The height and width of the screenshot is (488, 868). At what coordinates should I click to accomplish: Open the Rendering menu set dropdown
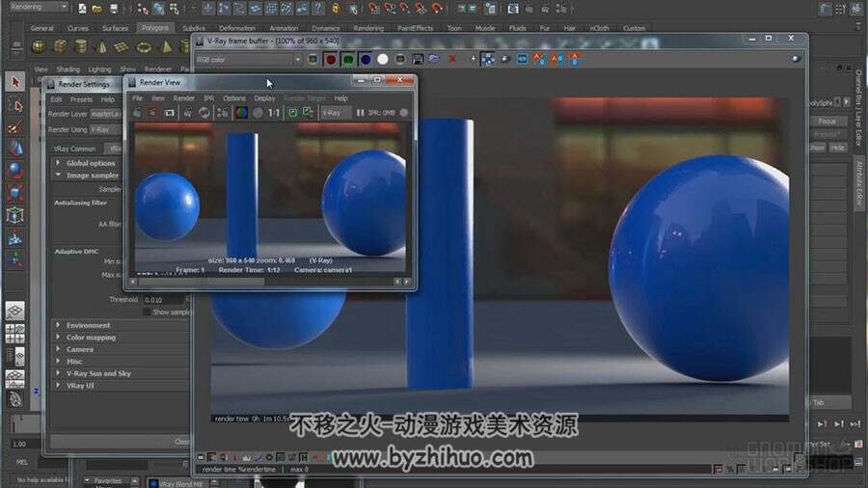click(x=39, y=7)
